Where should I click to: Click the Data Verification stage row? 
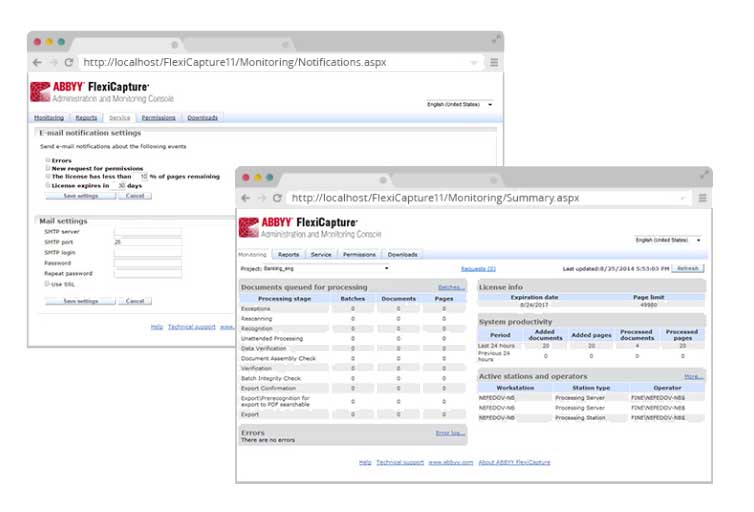click(353, 348)
